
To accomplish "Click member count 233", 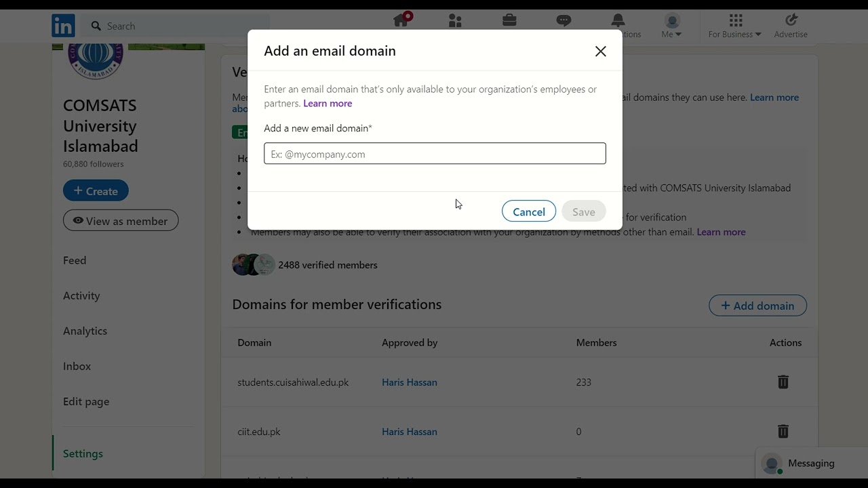I will coord(584,382).
